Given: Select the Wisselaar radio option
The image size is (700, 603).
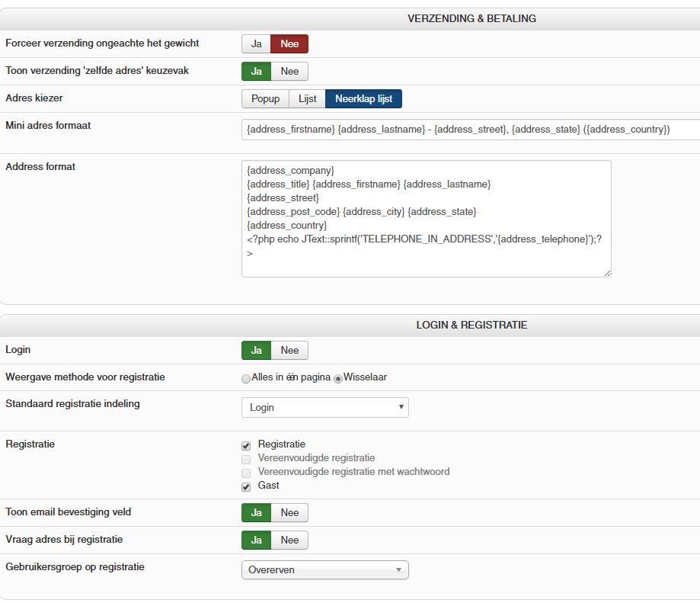Looking at the screenshot, I should point(338,378).
